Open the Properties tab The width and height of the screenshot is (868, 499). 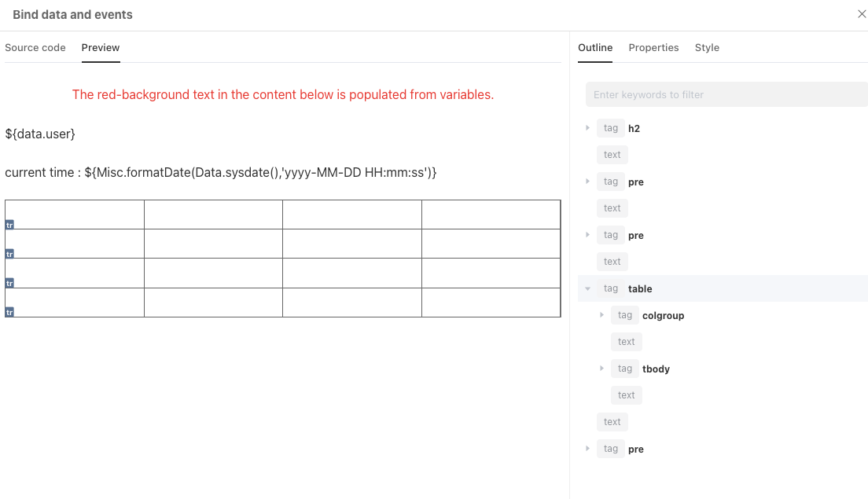click(653, 48)
